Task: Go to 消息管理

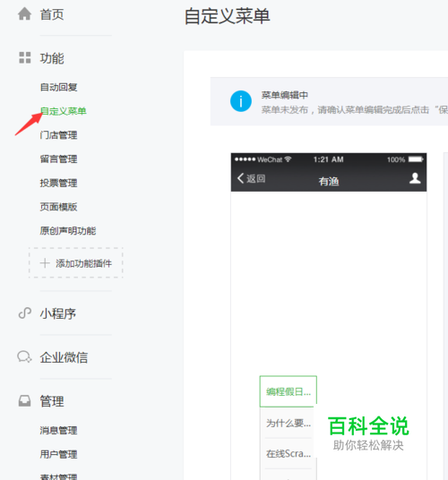Action: [58, 431]
